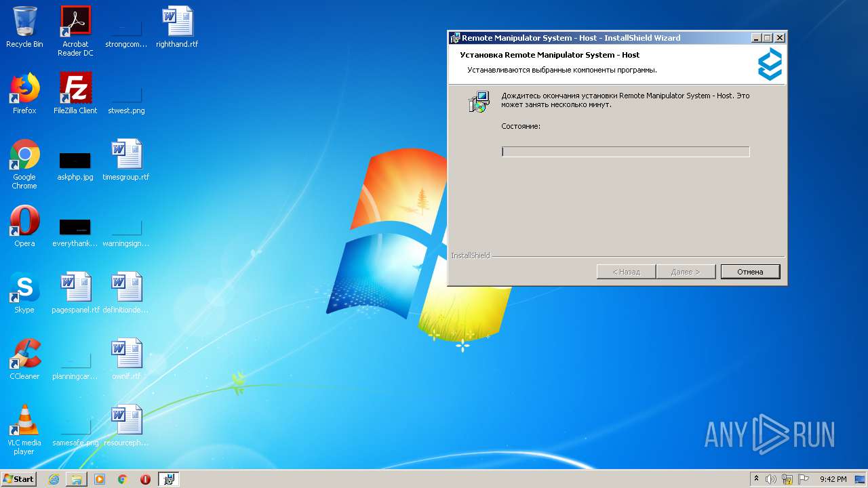Launch Google Chrome desktop shortcut
Screen dimensions: 868x488
point(24,164)
